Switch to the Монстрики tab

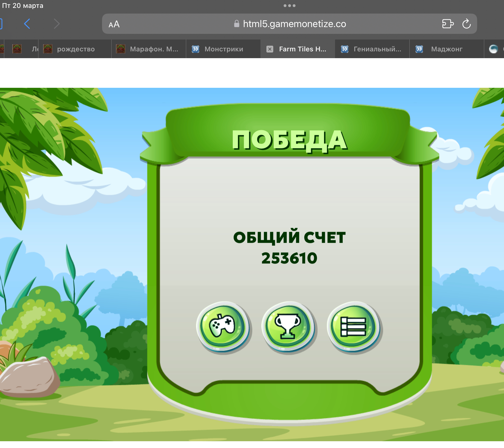(223, 49)
